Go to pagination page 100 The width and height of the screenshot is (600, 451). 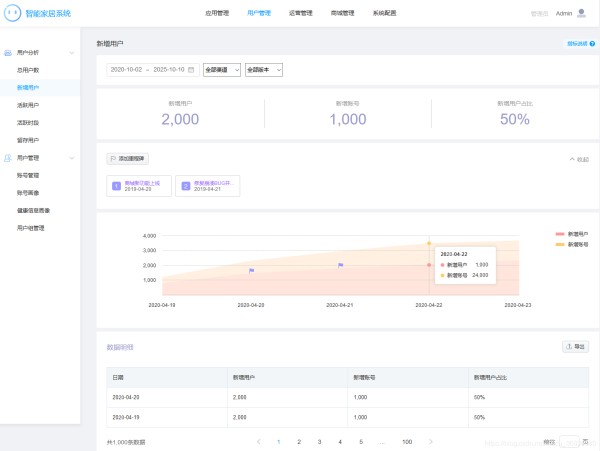[x=407, y=442]
